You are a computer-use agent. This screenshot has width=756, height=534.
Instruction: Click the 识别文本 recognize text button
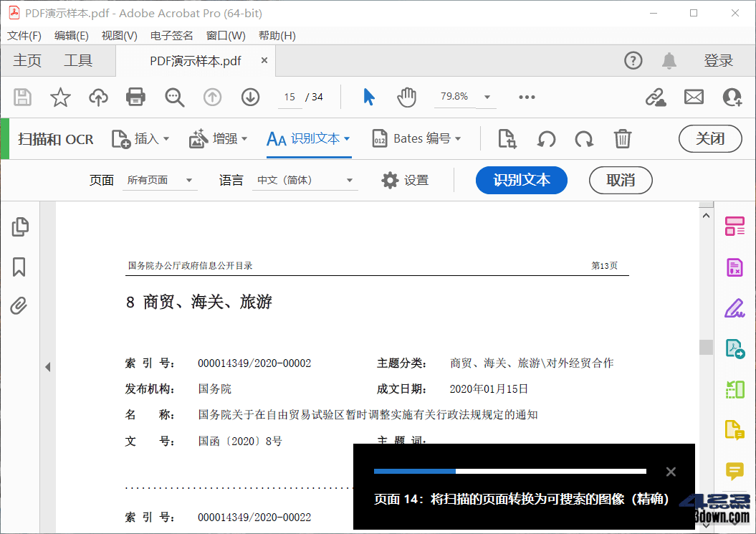click(x=521, y=180)
